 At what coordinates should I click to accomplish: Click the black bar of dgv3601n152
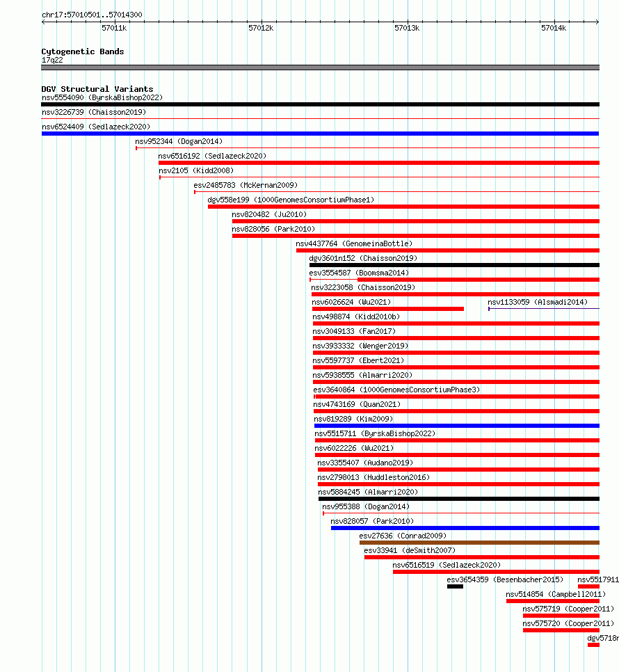[454, 265]
